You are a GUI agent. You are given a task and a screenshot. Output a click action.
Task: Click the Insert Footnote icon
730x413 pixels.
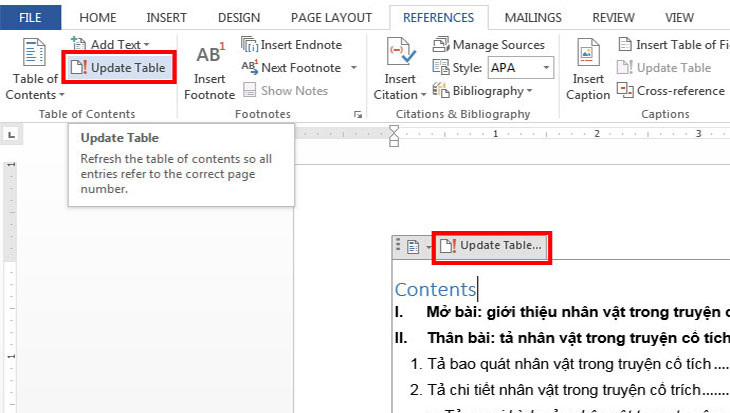point(209,57)
